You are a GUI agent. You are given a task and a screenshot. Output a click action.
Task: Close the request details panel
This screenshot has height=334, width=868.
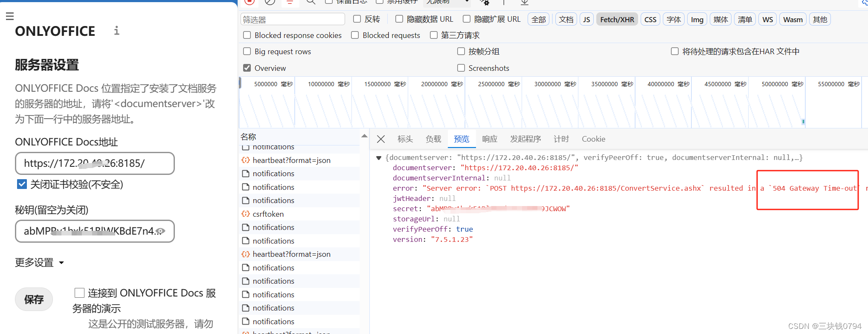pos(381,139)
